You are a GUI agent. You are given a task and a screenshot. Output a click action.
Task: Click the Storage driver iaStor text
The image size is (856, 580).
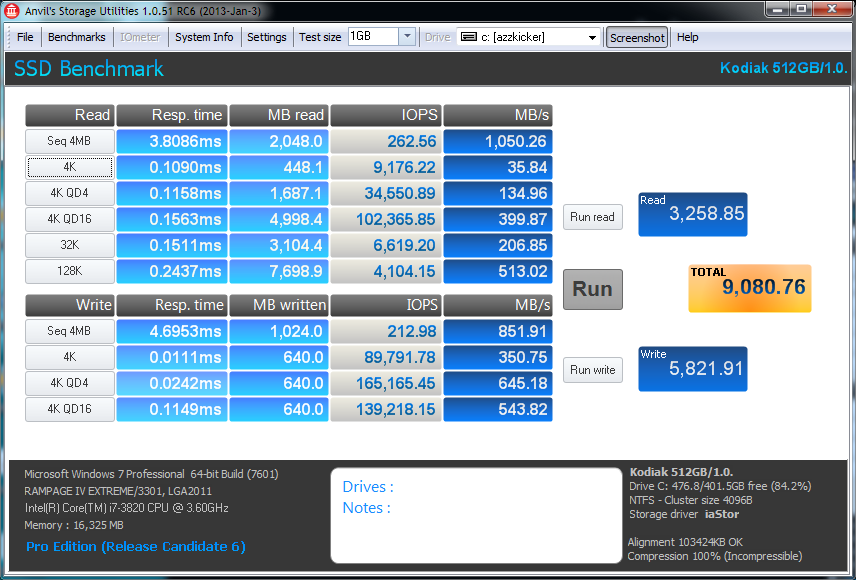pos(684,514)
